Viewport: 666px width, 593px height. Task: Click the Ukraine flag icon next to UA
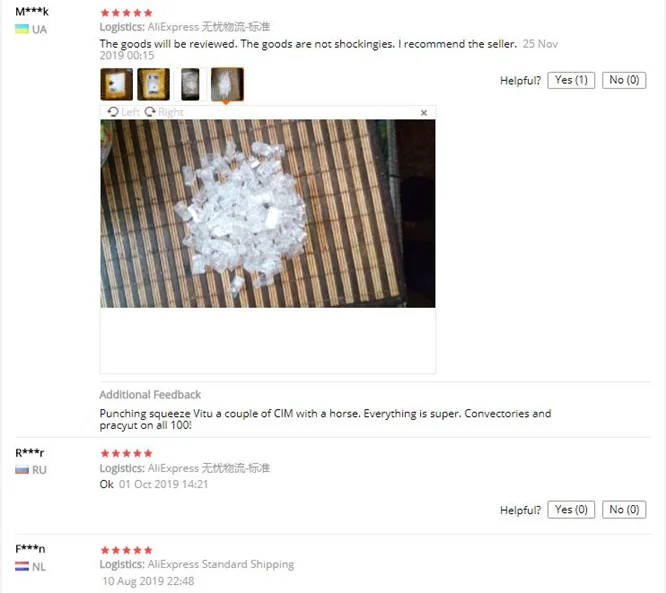point(22,29)
